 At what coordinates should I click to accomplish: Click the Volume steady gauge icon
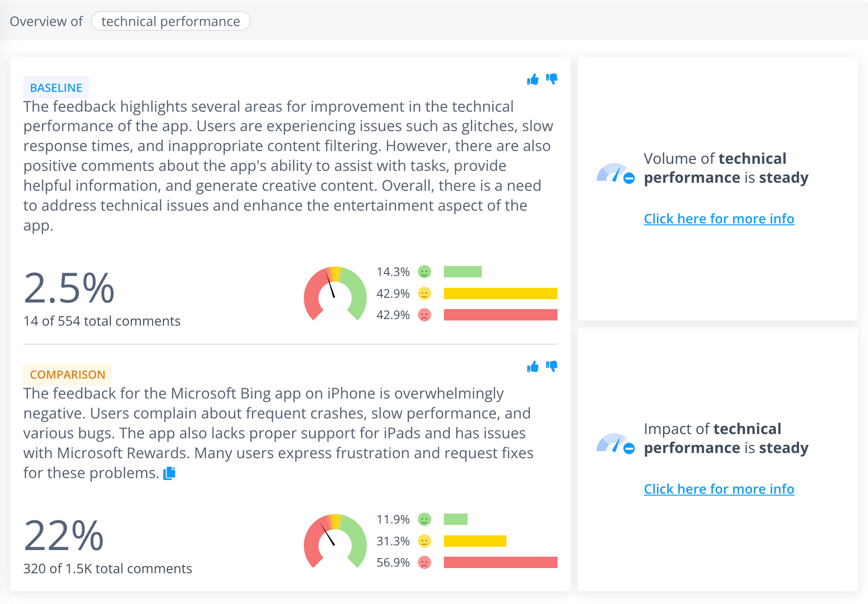pos(615,174)
